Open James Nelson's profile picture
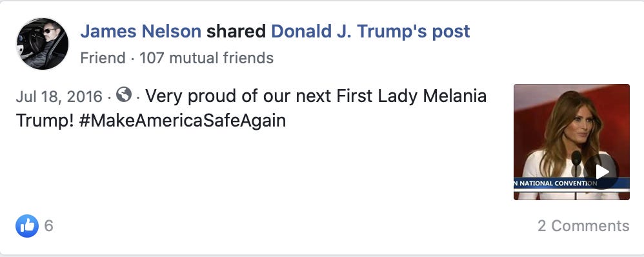Screen dimensions: 644x257 coord(43,44)
